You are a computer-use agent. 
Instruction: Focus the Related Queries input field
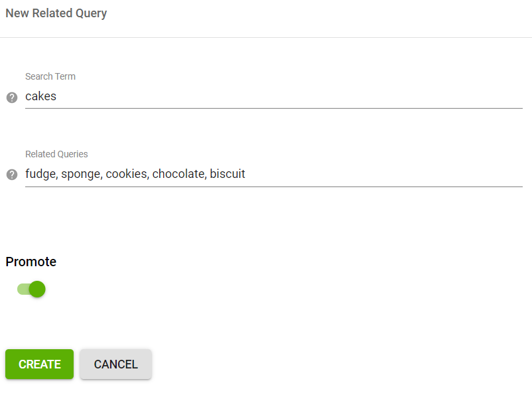(x=274, y=174)
